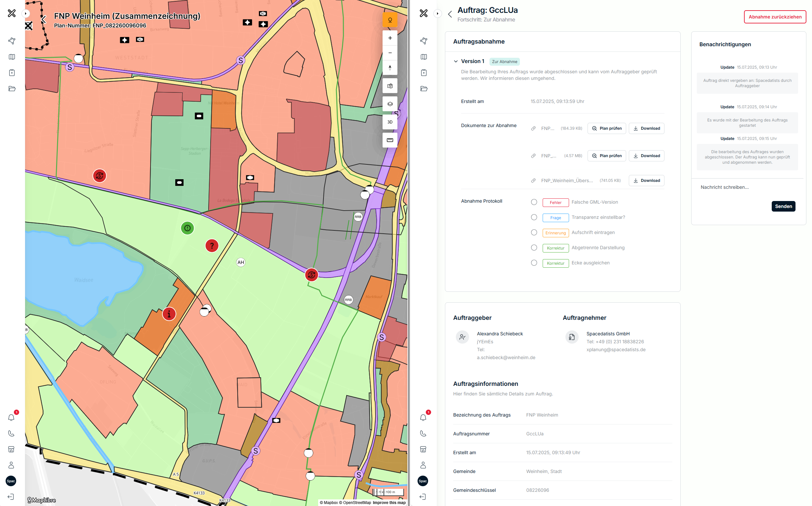Open the map layers control
This screenshot has height=506, width=812.
pyautogui.click(x=390, y=104)
